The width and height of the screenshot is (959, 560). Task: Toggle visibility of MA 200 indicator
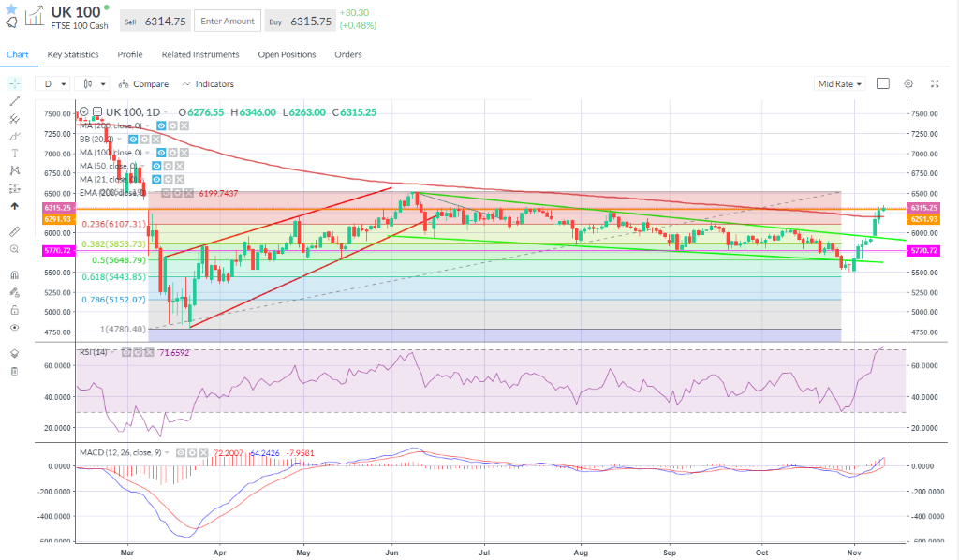coord(161,125)
